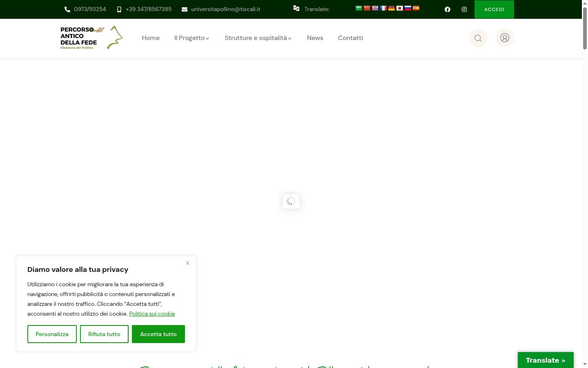This screenshot has height=368, width=588.
Task: Click the scrollbar down arrow
Action: [585, 364]
